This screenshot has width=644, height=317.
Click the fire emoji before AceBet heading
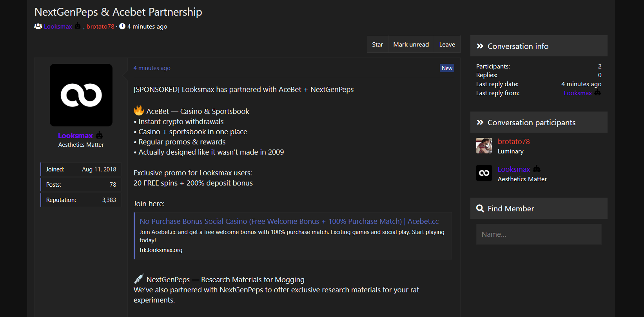(x=139, y=110)
